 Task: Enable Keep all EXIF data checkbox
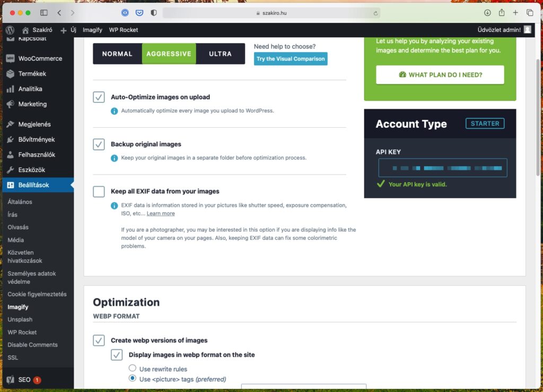[x=99, y=191]
